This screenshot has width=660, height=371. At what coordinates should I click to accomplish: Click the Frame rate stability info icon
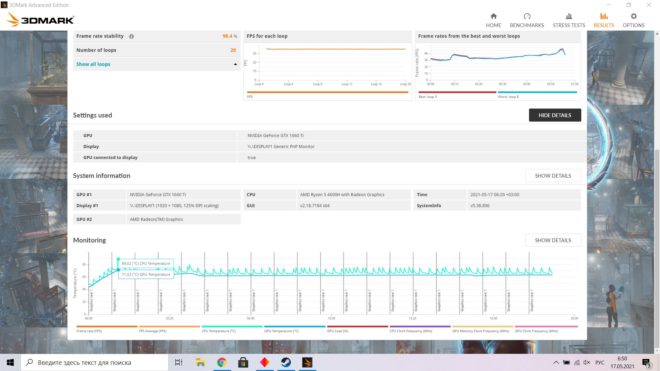coord(131,36)
